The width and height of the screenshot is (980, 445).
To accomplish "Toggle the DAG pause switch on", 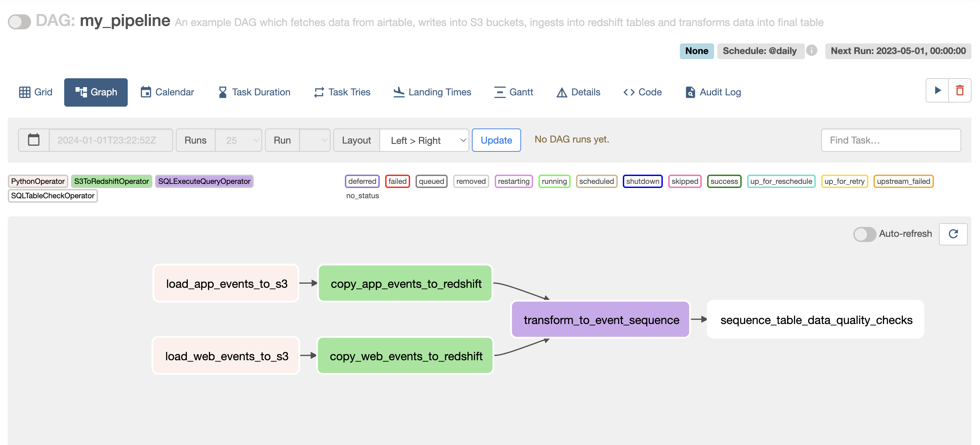I will tap(19, 22).
